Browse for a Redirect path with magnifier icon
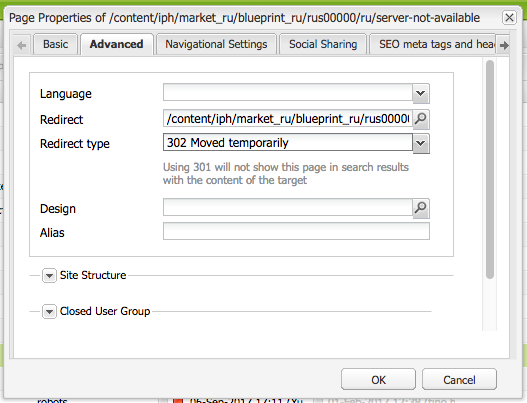527x403 pixels. click(421, 119)
